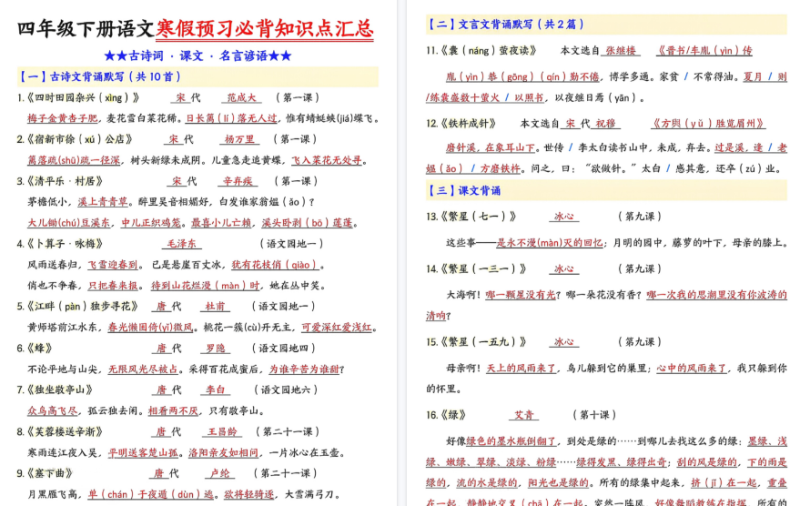The width and height of the screenshot is (800, 506).
Task: Click the author name '祝穆'
Action: (606, 123)
